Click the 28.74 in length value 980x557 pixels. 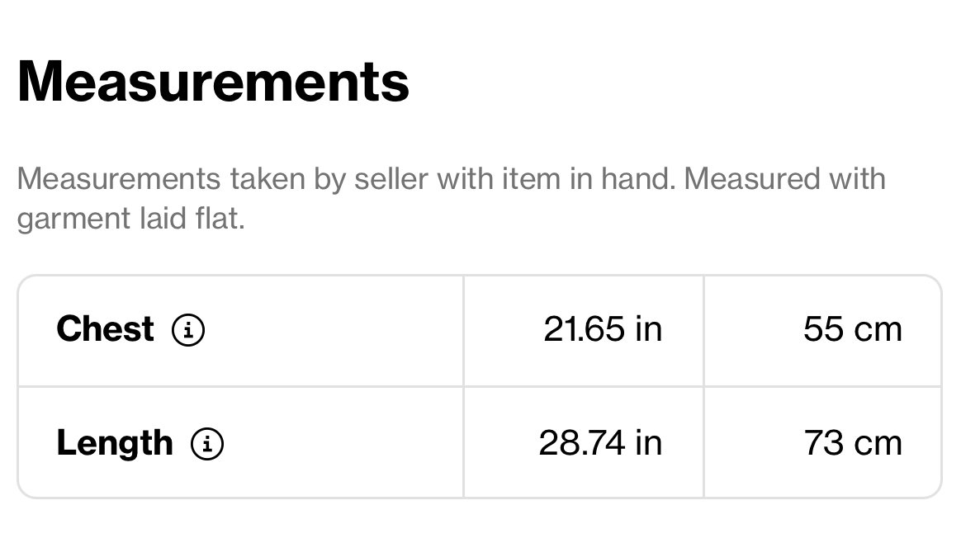(600, 443)
